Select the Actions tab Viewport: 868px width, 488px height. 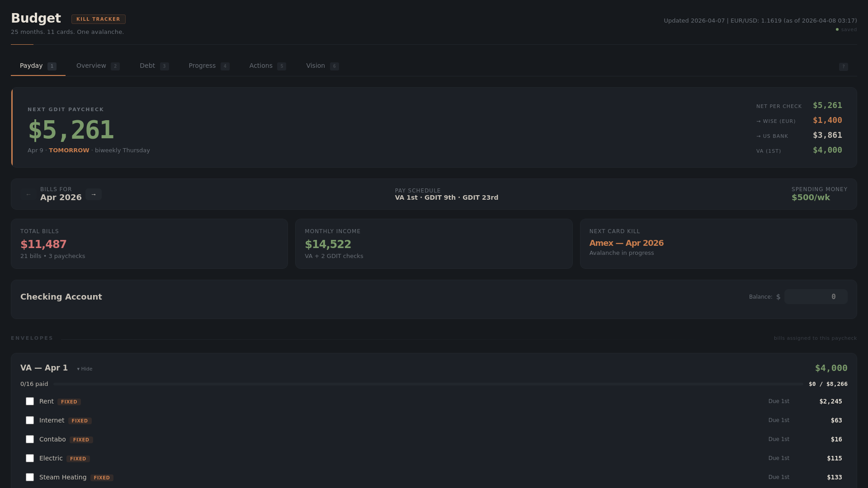coord(268,66)
